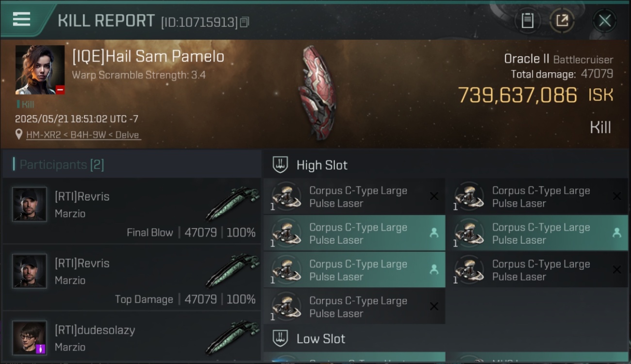This screenshot has width=631, height=364.
Task: Click the High Slot shield icon
Action: click(x=280, y=165)
